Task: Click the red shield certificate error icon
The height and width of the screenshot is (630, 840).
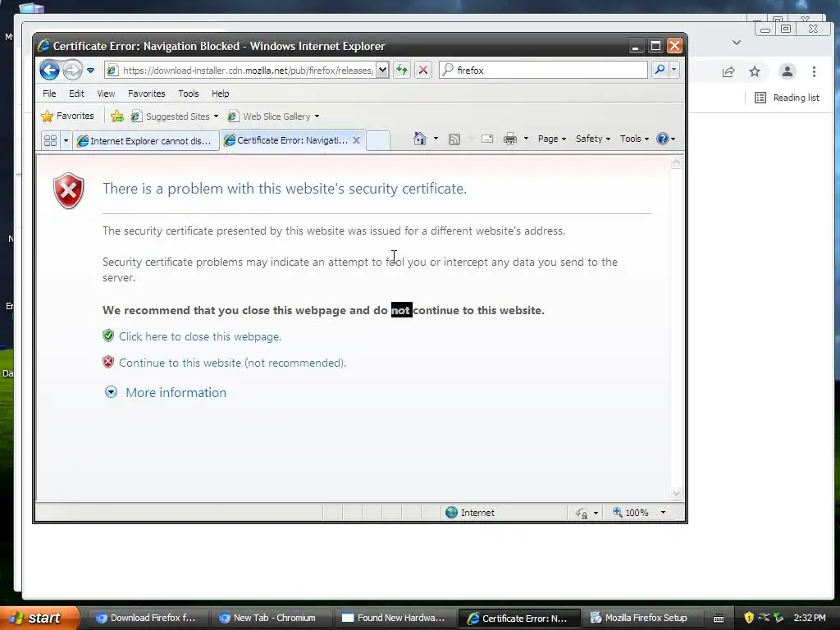Action: click(69, 190)
